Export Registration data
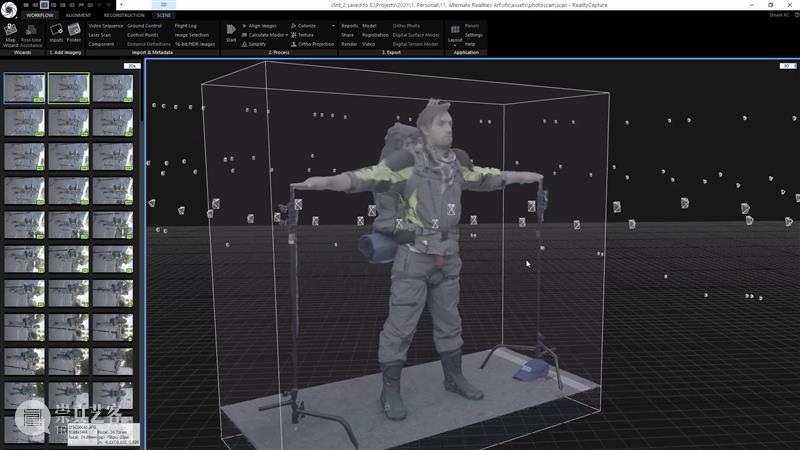The width and height of the screenshot is (800, 450). click(375, 35)
